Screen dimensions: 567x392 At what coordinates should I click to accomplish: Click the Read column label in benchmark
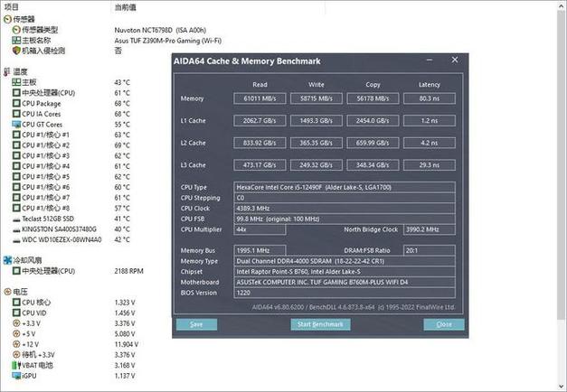point(260,85)
